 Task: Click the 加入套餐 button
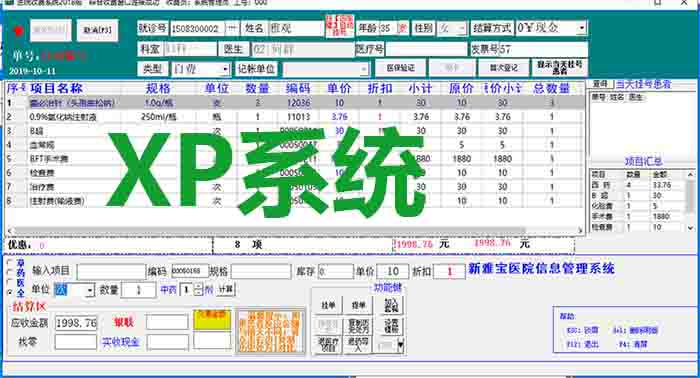point(391,306)
